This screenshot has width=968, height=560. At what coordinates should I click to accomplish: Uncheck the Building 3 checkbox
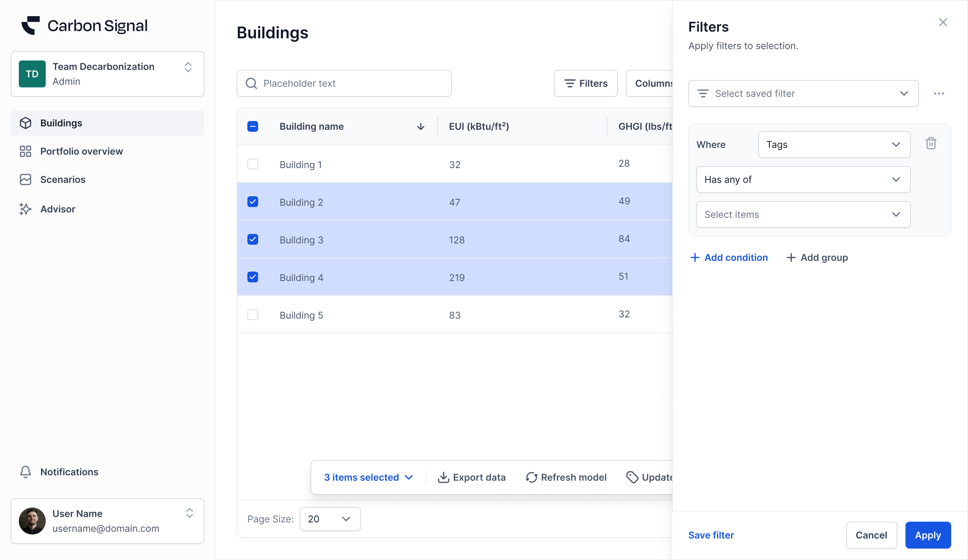pyautogui.click(x=253, y=240)
